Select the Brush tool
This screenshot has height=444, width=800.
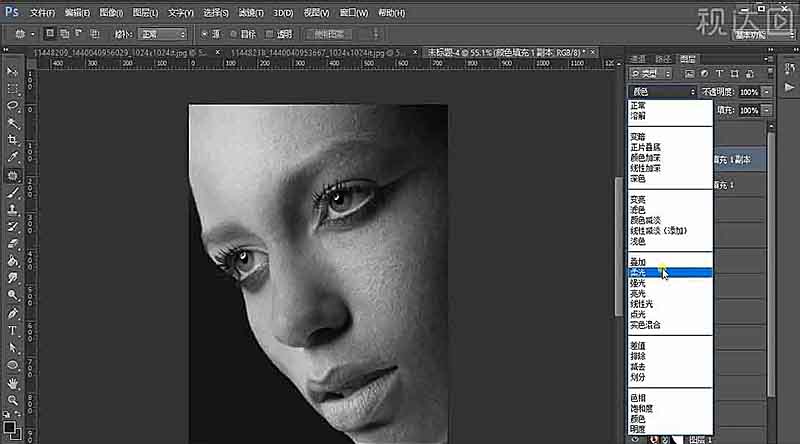(x=12, y=193)
